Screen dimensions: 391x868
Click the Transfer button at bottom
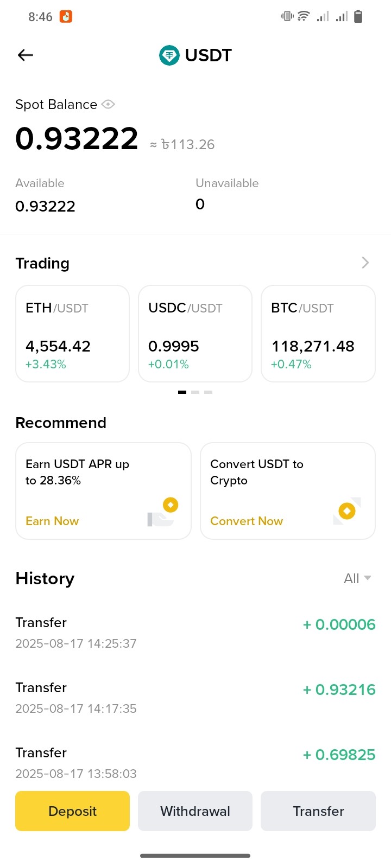[x=318, y=811]
